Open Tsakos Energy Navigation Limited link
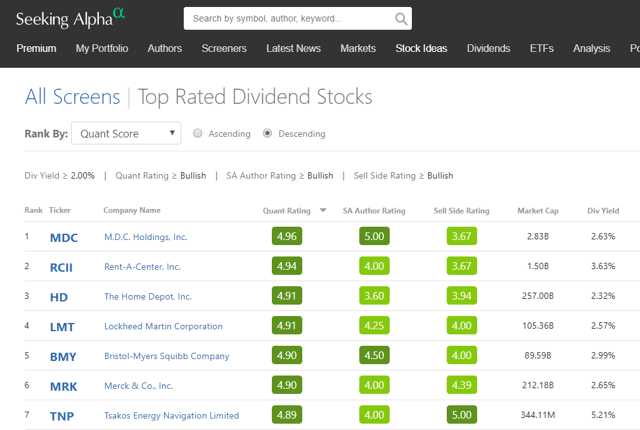The width and height of the screenshot is (640, 430). coord(171,416)
